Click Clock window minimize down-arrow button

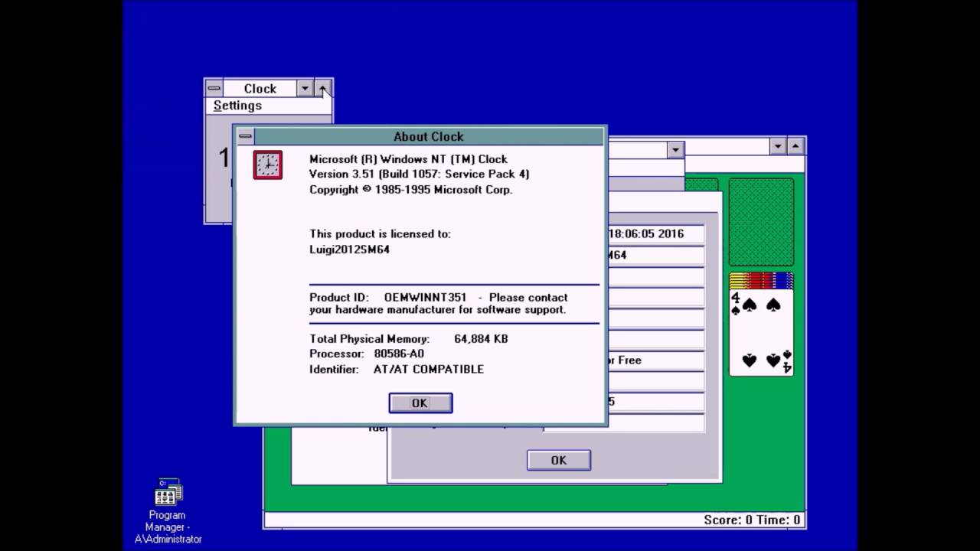(305, 88)
